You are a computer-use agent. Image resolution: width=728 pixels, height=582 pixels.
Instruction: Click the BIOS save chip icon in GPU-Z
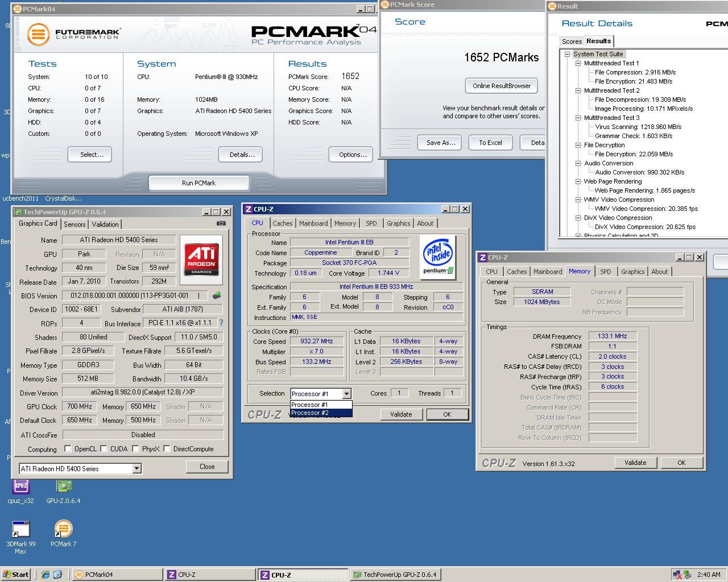click(x=217, y=296)
